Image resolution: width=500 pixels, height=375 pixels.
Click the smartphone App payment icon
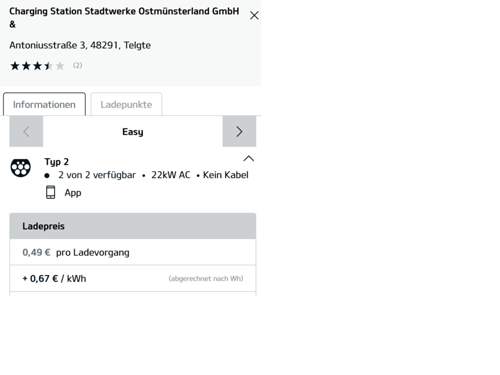50,192
